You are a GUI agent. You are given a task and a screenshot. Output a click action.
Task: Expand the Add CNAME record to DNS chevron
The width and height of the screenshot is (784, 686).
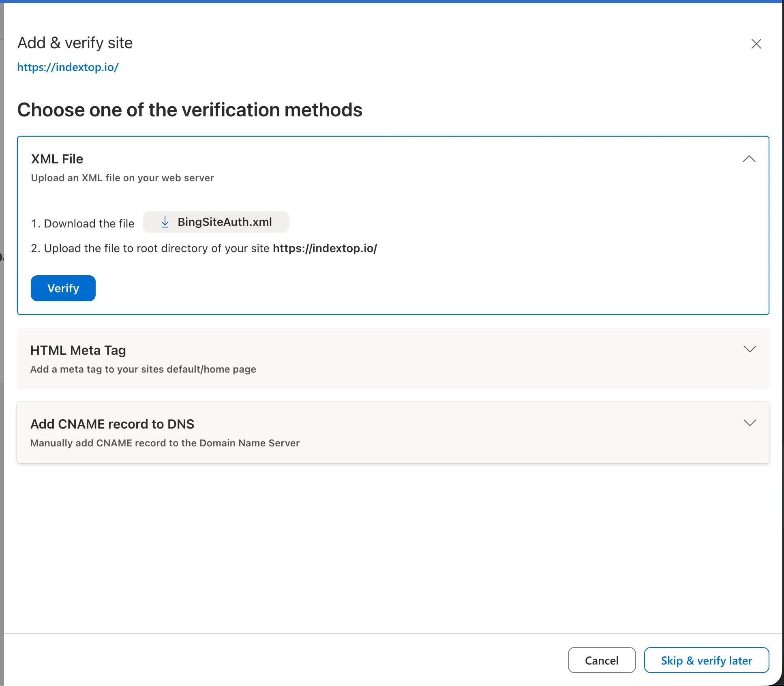(x=750, y=423)
